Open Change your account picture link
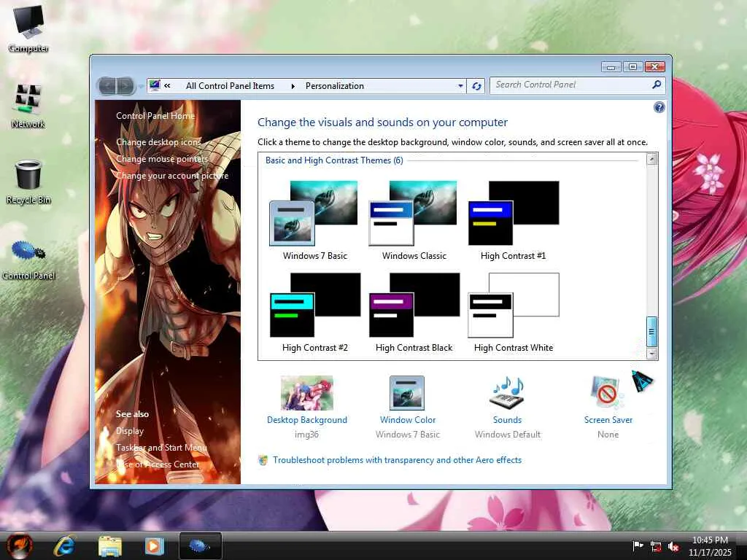 pos(172,176)
